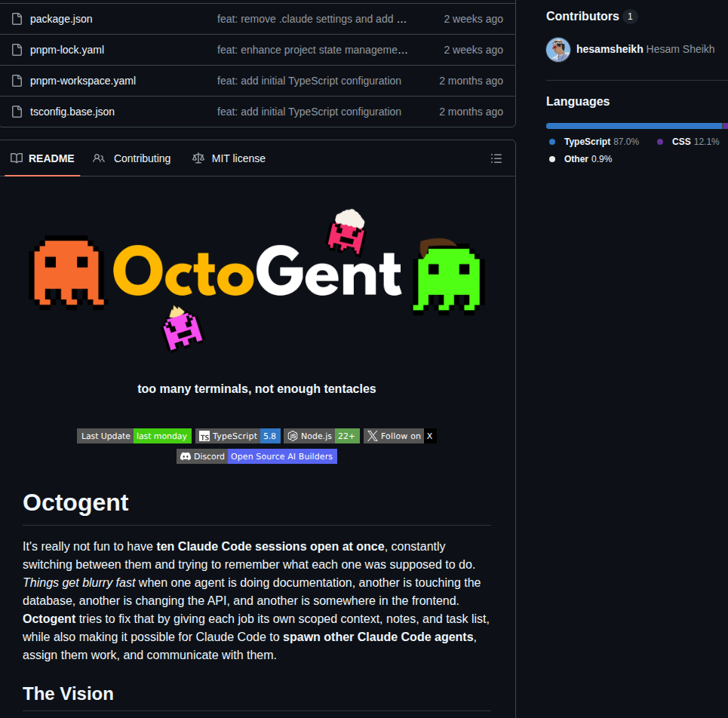This screenshot has width=728, height=718.
Task: Open tsconfig.base.json's 'add initial TypeScript configuration' commit
Action: pyautogui.click(x=309, y=112)
